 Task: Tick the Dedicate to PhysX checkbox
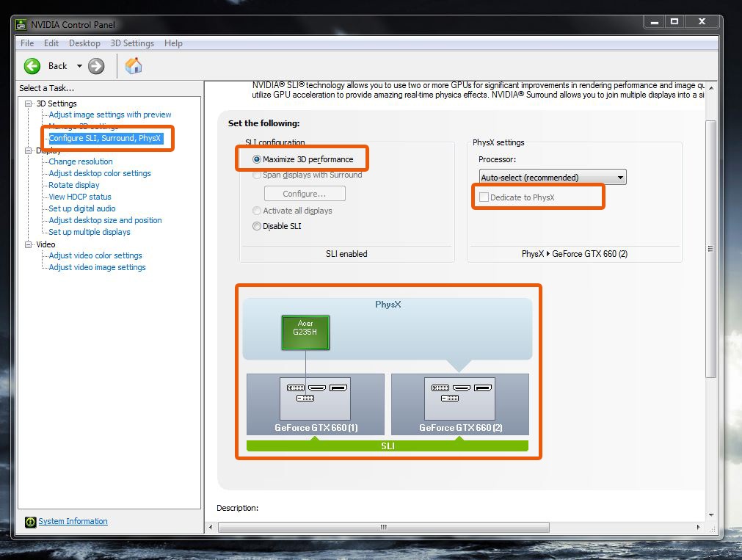point(484,197)
